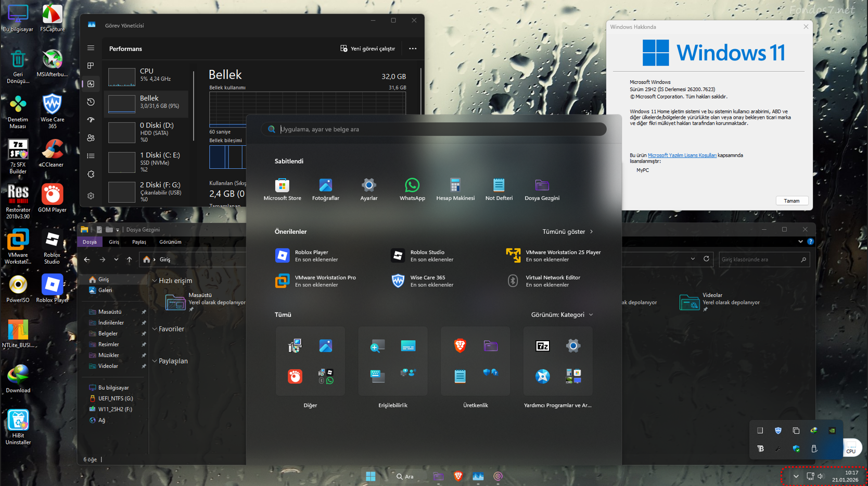
Task: Open HiBit Uninstaller desktop icon
Action: click(18, 427)
